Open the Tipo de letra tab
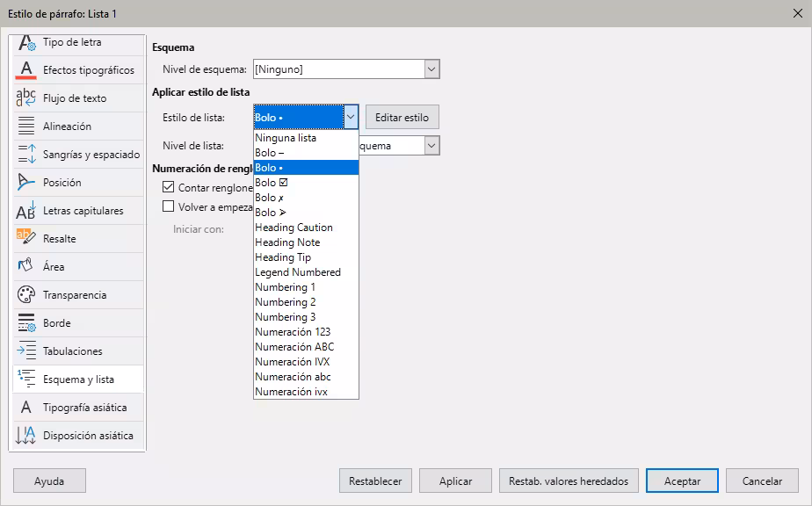 (78, 42)
